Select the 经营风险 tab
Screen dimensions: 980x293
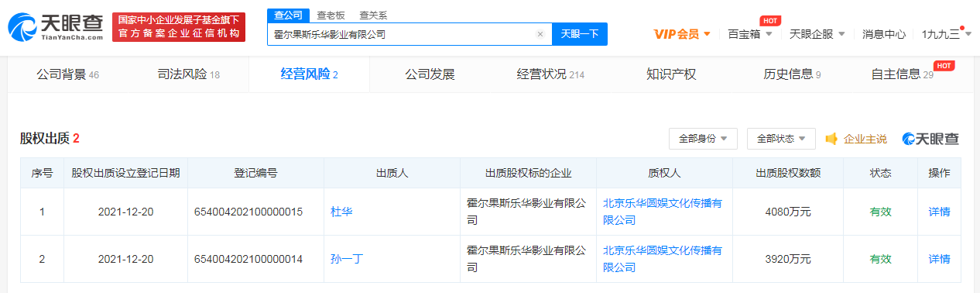pyautogui.click(x=309, y=74)
